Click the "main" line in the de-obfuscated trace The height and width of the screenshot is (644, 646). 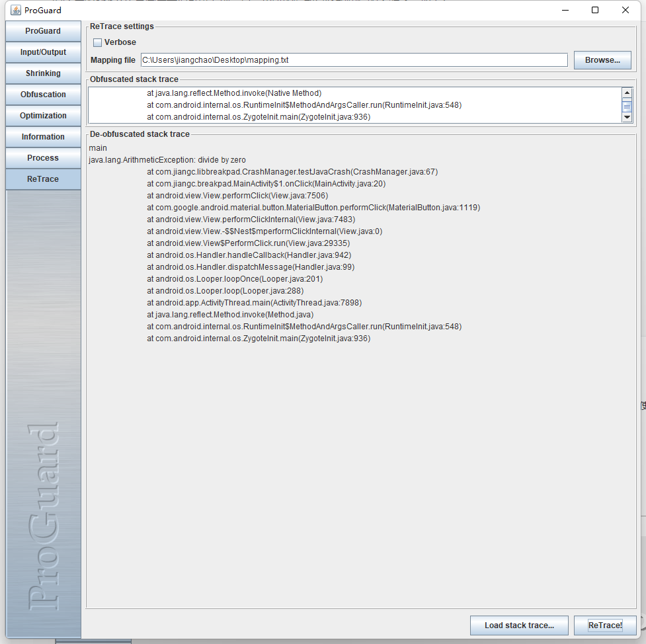[x=98, y=148]
